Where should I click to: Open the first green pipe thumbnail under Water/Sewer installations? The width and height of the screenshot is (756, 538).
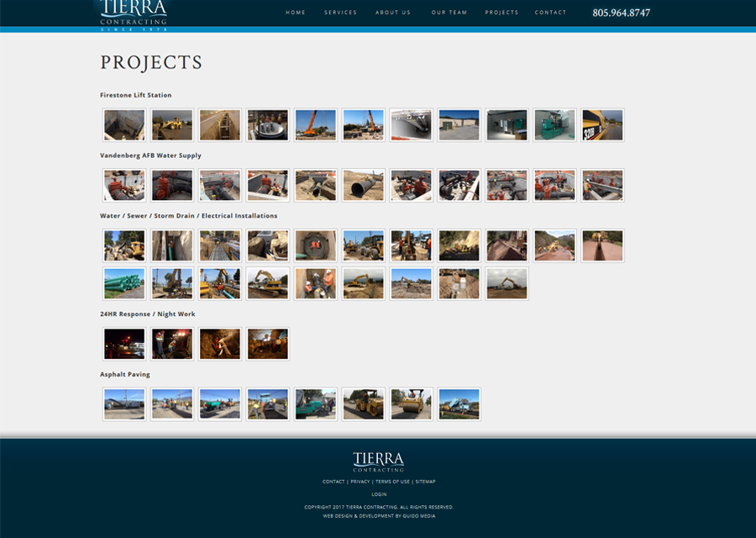[123, 283]
